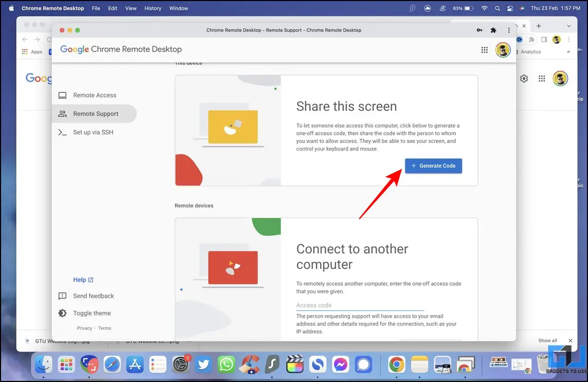This screenshot has height=382, width=588.
Task: Open the Apple menu
Action: point(11,8)
